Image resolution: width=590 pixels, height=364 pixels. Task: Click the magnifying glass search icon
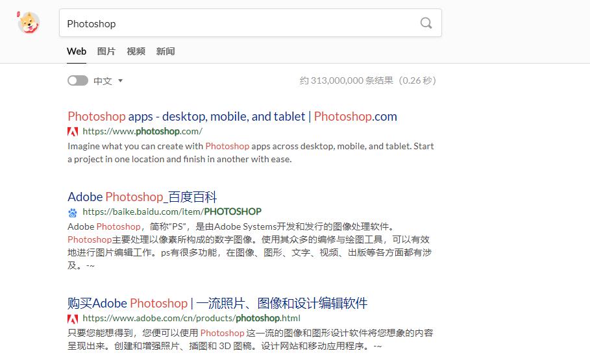[426, 23]
